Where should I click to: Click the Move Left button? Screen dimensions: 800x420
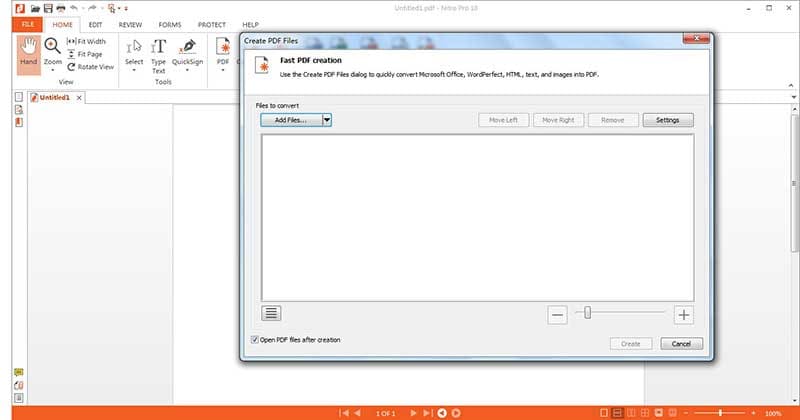click(x=504, y=120)
